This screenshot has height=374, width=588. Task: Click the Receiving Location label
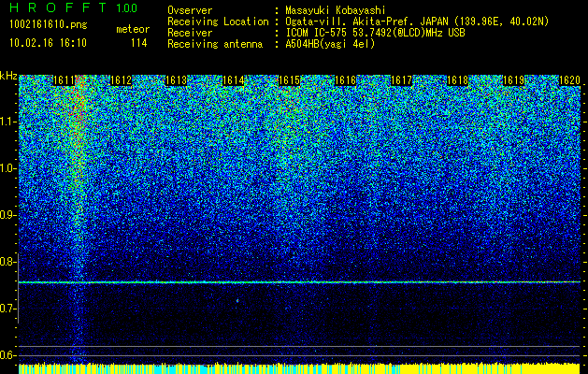pos(218,22)
